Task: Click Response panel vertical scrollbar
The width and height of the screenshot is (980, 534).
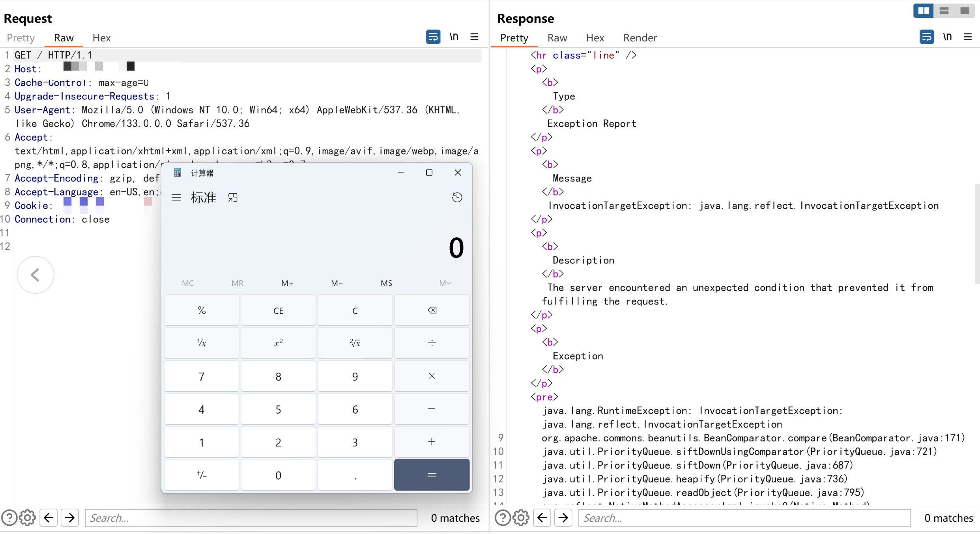Action: coord(977,233)
